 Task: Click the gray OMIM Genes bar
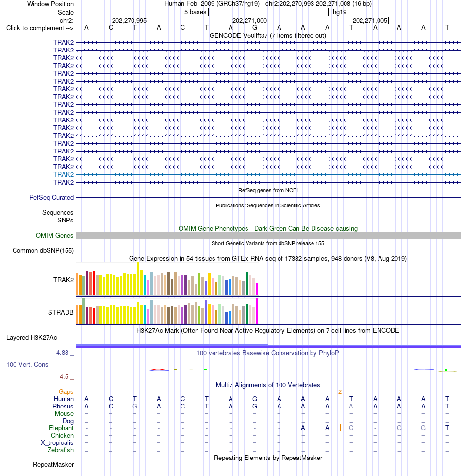tap(268, 235)
